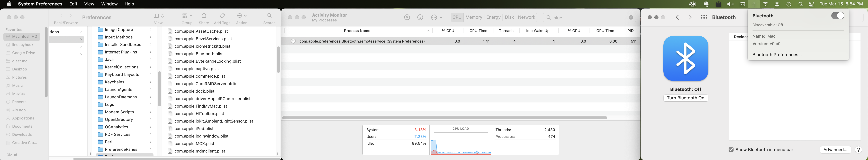This screenshot has width=868, height=160.
Task: Open the Advanced... Bluetooth settings button
Action: pyautogui.click(x=835, y=150)
